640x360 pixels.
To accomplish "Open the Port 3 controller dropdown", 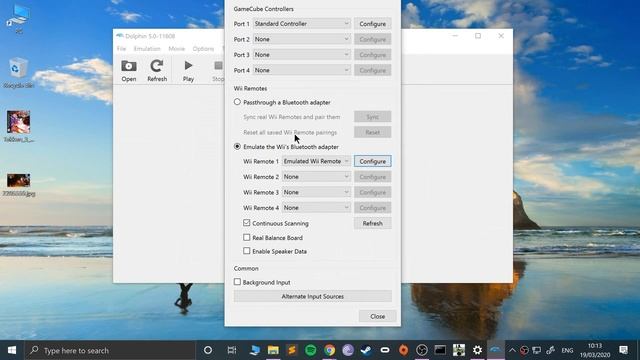I will (x=302, y=55).
